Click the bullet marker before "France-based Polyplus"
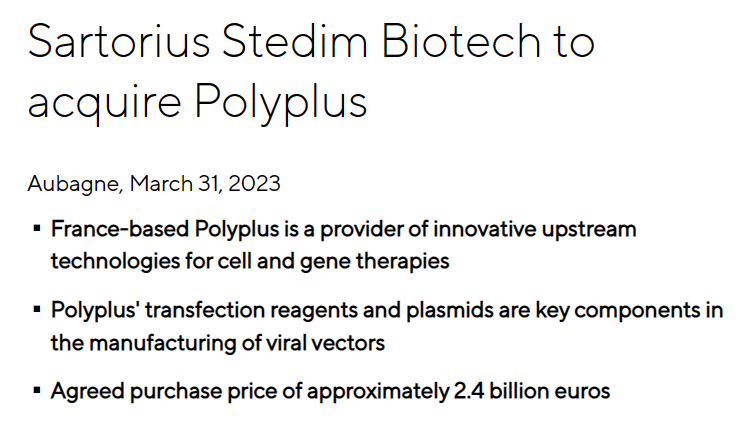 36,230
